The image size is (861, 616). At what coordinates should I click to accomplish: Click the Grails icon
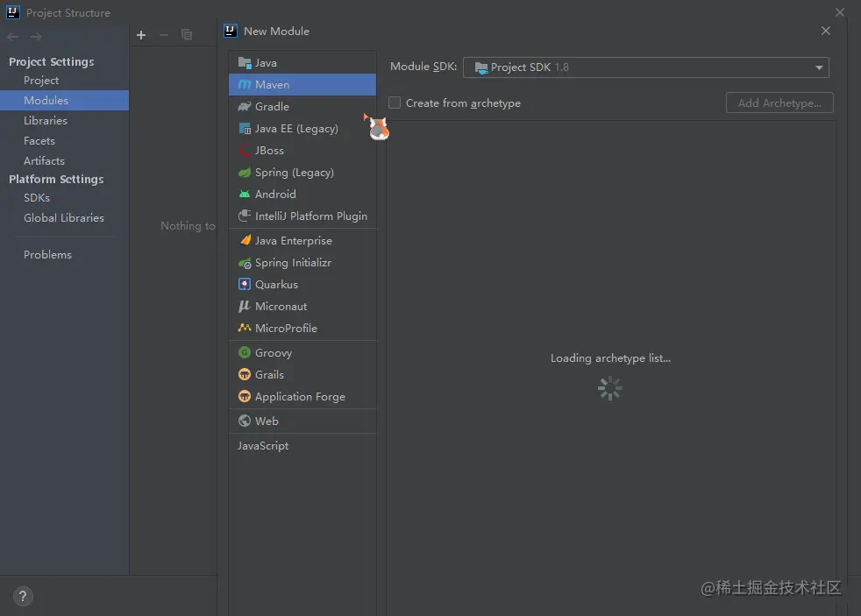245,374
